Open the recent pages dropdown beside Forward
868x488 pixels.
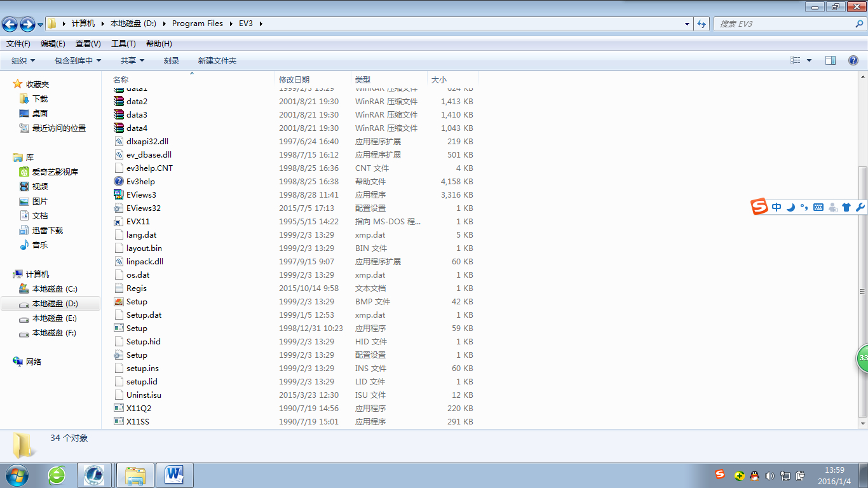pos(41,25)
